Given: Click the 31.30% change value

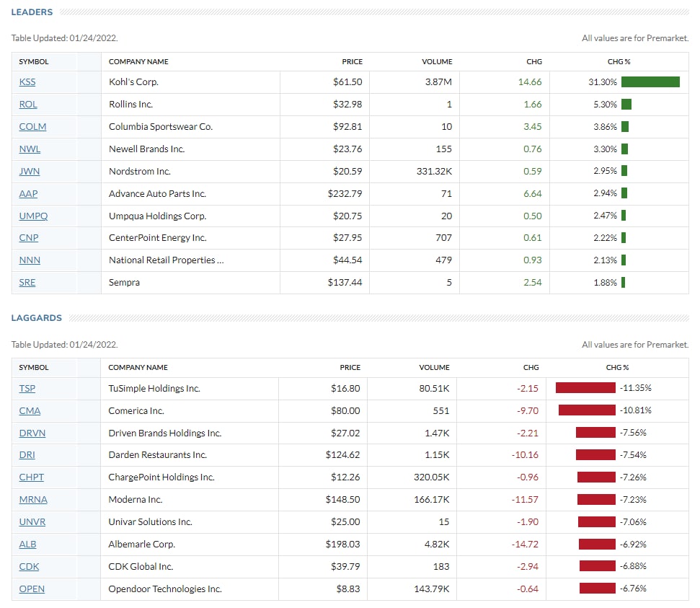Looking at the screenshot, I should 602,82.
